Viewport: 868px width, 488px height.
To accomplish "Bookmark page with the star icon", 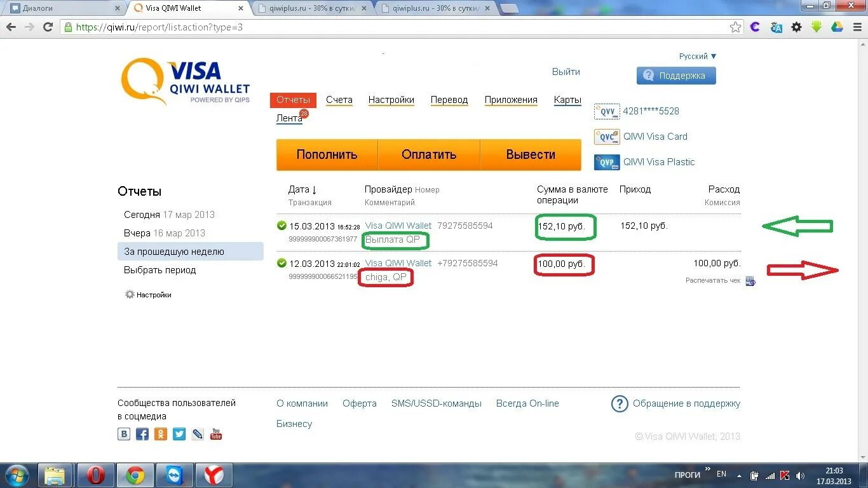I will 735,27.
